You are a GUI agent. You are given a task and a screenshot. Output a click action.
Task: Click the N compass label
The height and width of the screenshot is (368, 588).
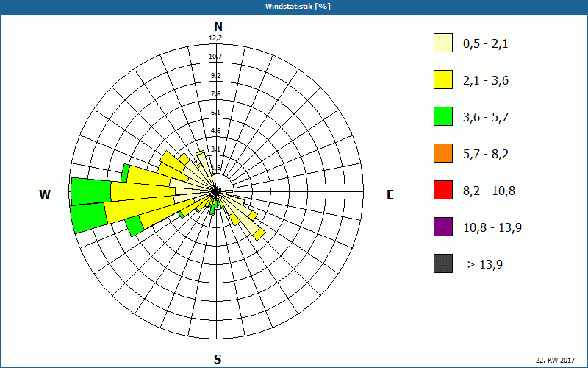218,26
